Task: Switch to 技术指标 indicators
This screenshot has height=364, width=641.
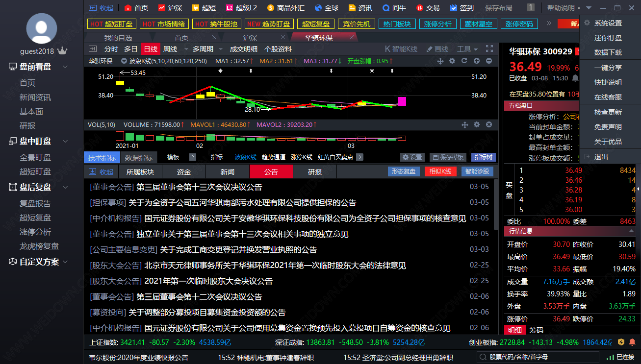Action: click(x=102, y=157)
